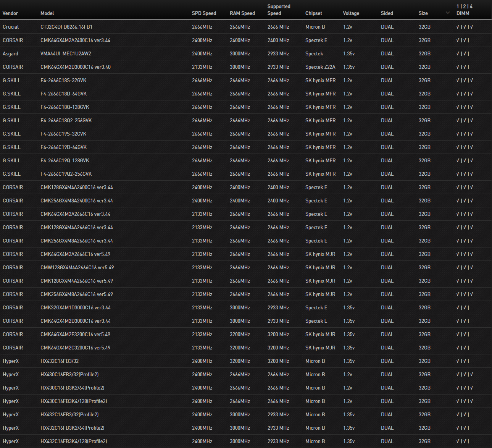Select model HX430C16FB3K2/64(Profile2)
The width and height of the screenshot is (492, 448).
[x=73, y=388]
